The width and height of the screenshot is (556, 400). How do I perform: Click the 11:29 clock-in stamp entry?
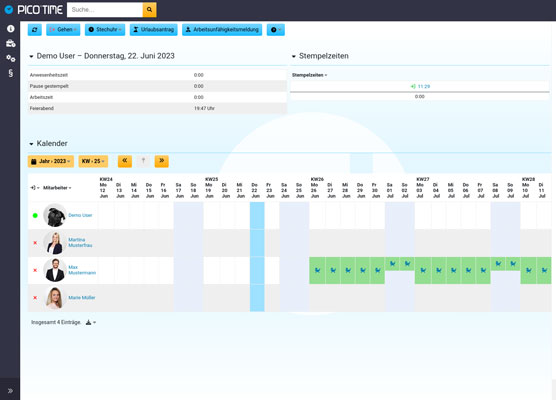point(420,86)
